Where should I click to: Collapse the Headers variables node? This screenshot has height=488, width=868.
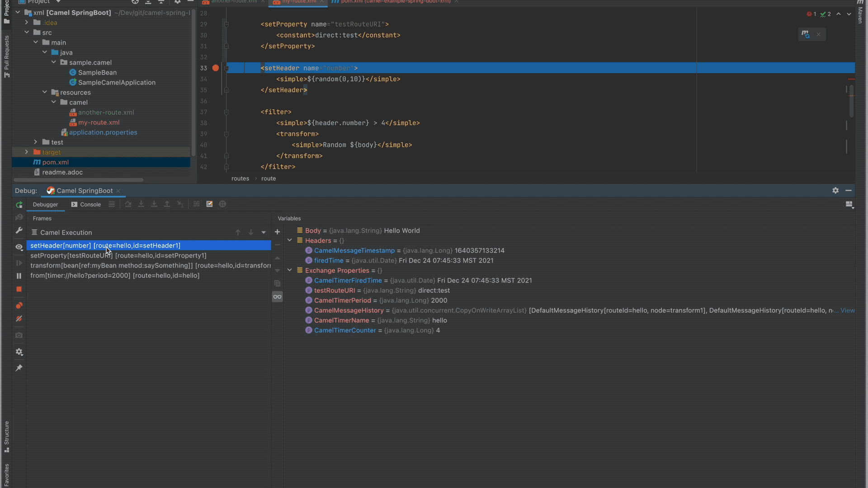(x=290, y=240)
